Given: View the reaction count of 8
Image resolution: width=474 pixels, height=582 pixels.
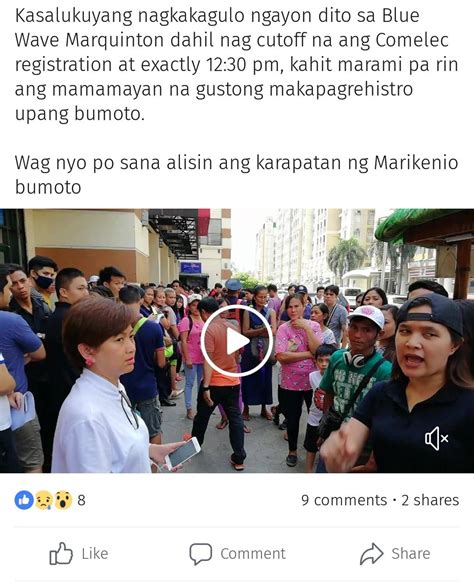Looking at the screenshot, I should pyautogui.click(x=81, y=500).
